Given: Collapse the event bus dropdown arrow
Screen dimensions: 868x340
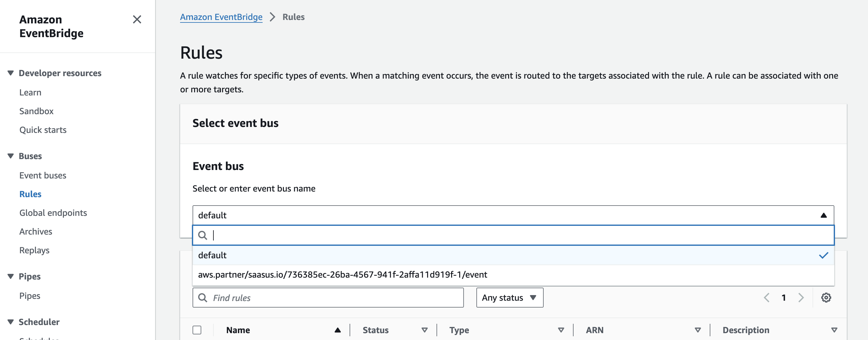Looking at the screenshot, I should coord(823,215).
